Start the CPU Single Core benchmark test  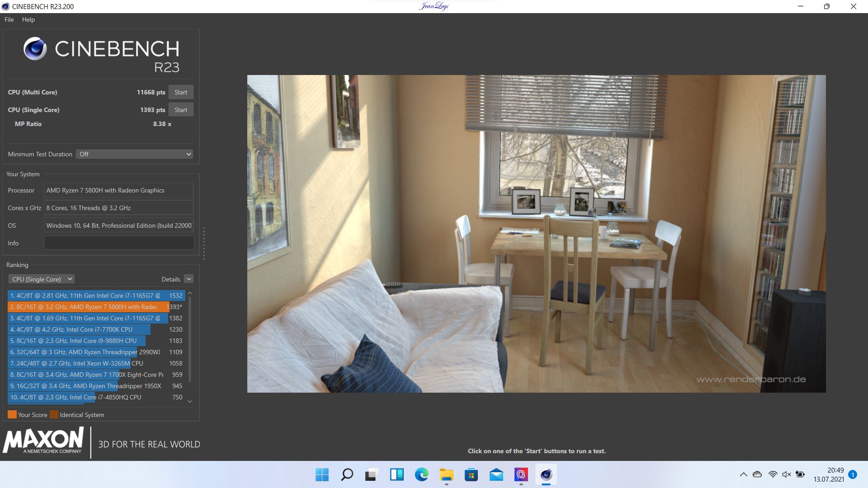click(x=181, y=110)
